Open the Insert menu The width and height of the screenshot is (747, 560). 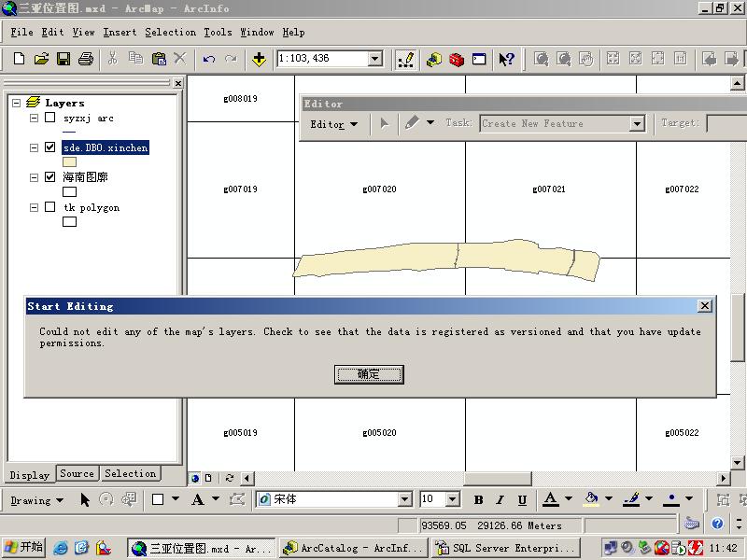(120, 32)
